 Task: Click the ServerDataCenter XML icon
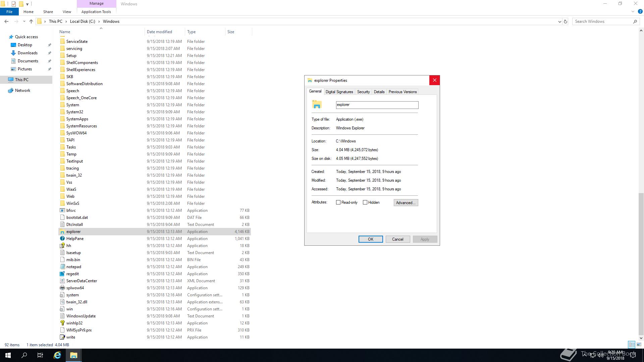[x=62, y=281]
